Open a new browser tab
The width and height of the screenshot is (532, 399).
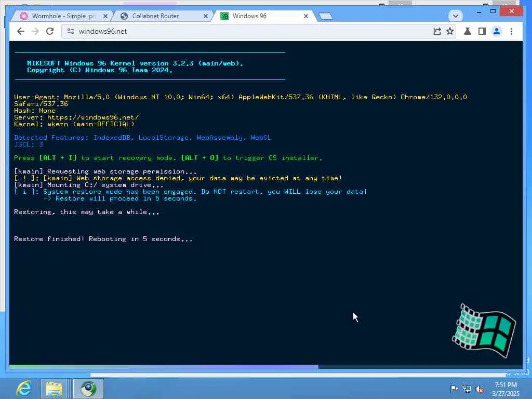(x=326, y=16)
